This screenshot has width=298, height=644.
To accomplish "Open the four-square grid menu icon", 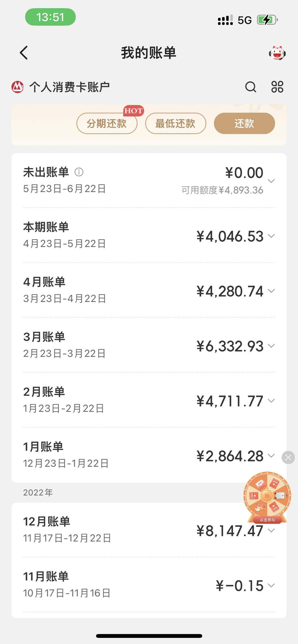I will tap(277, 87).
